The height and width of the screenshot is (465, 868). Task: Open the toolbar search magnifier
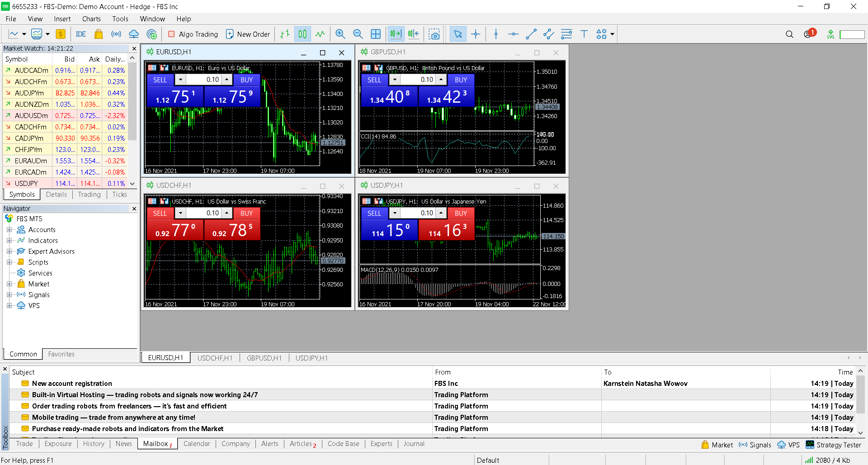(789, 34)
